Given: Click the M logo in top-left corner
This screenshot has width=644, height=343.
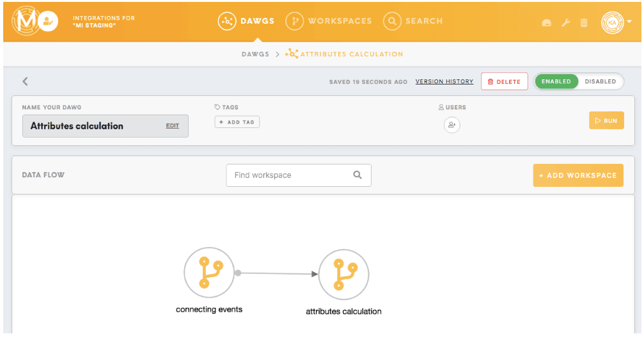Looking at the screenshot, I should click(26, 20).
